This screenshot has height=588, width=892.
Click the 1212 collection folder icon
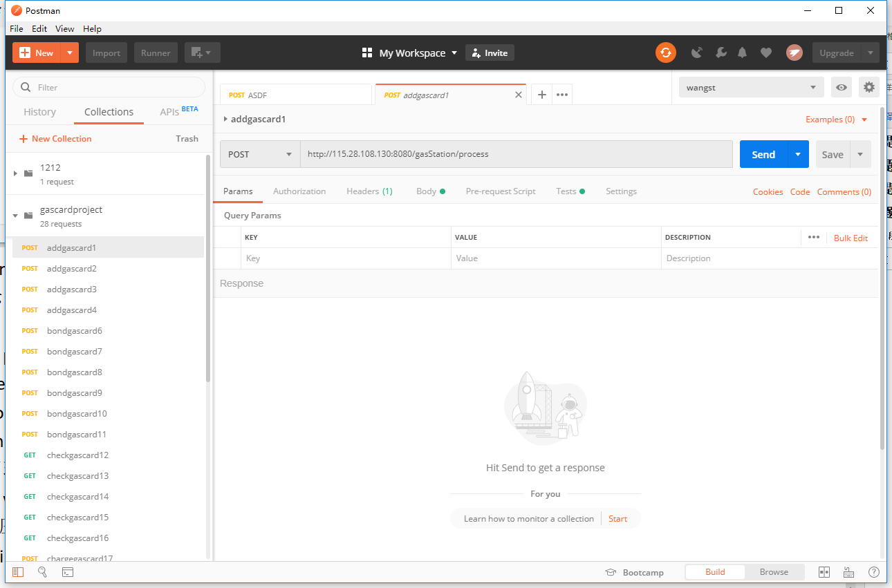(x=28, y=173)
